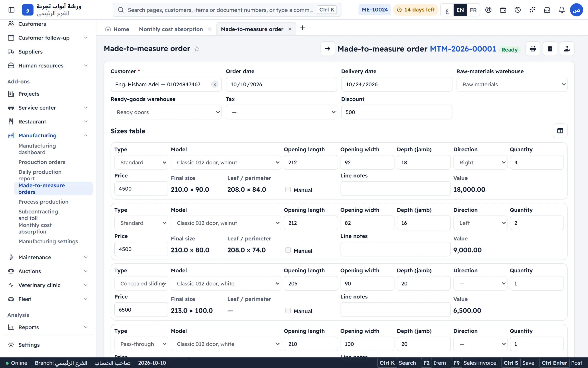Open Ready-goods warehouse dropdown
Image resolution: width=588 pixels, height=368 pixels.
click(x=166, y=112)
